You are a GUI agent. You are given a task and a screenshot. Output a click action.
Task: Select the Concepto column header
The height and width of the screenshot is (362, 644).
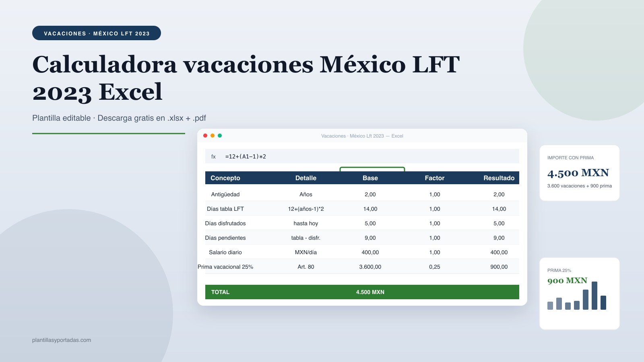tap(225, 178)
